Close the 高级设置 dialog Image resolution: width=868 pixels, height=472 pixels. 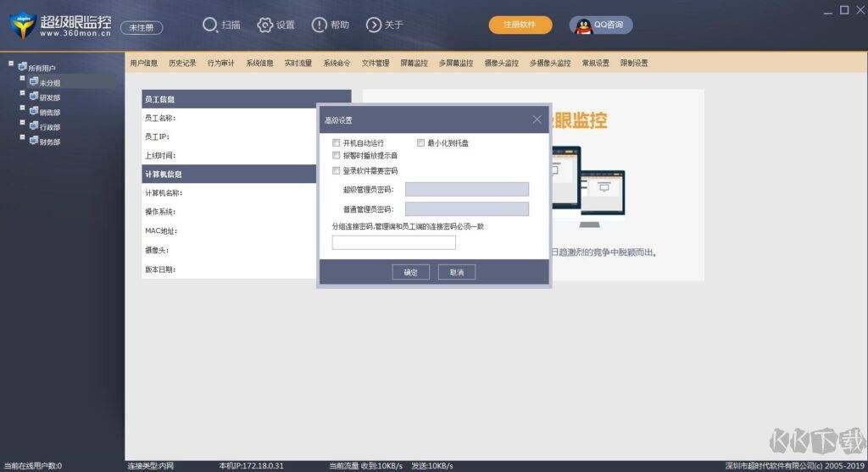pos(537,119)
